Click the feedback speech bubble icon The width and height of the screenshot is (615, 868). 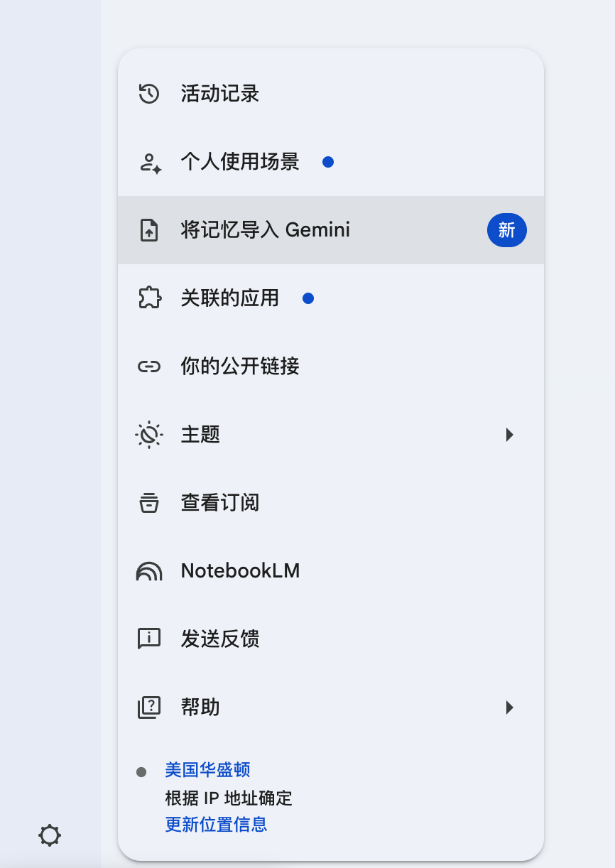point(148,639)
